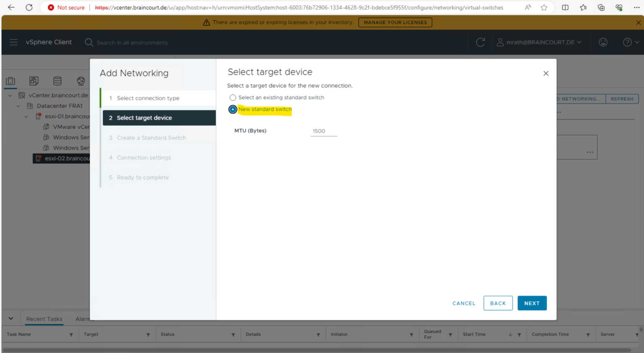Choose the New standard switch radio button
Viewport: 644px width, 353px height.
(x=233, y=109)
